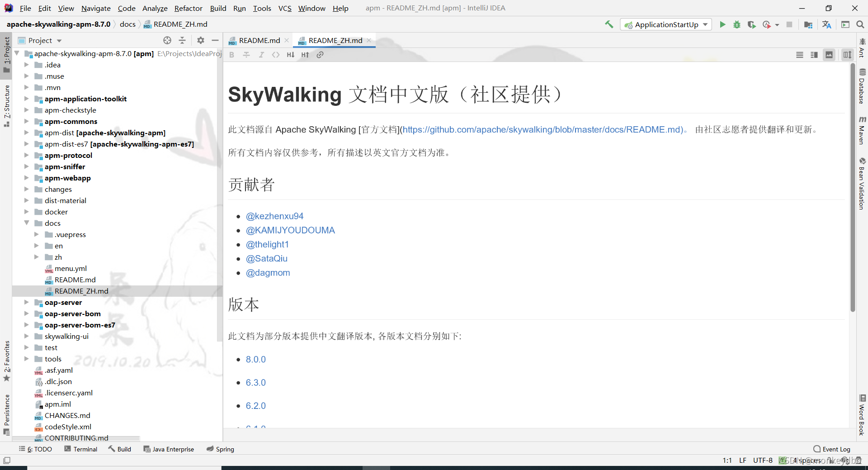The image size is (868, 470).
Task: Open the GitHub official docs link
Action: coord(543,130)
